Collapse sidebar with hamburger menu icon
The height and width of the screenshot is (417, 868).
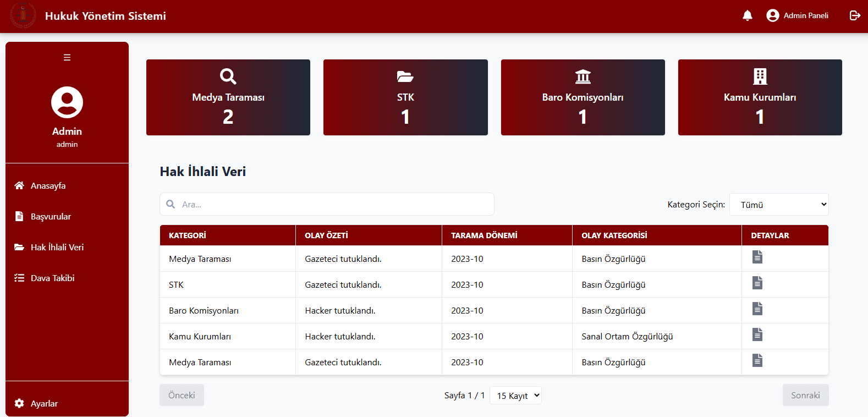(x=67, y=57)
